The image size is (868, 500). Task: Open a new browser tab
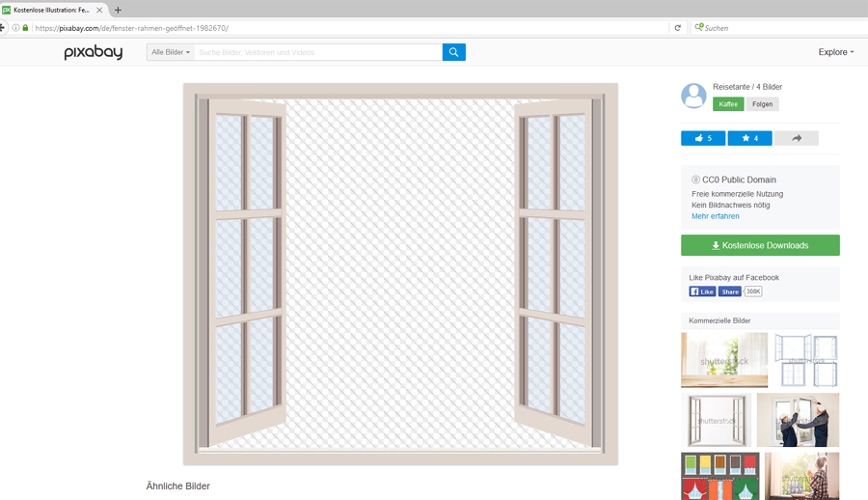click(x=118, y=10)
